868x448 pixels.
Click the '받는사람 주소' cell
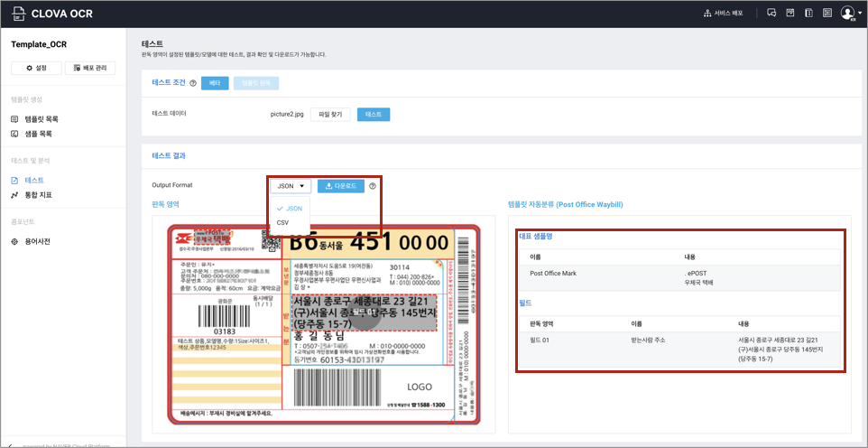pos(650,340)
